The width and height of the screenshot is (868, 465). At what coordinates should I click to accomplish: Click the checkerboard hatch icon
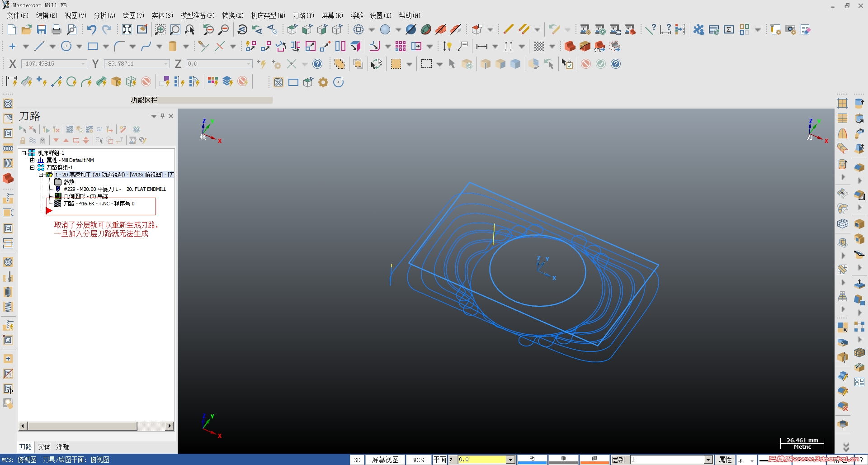[x=539, y=46]
